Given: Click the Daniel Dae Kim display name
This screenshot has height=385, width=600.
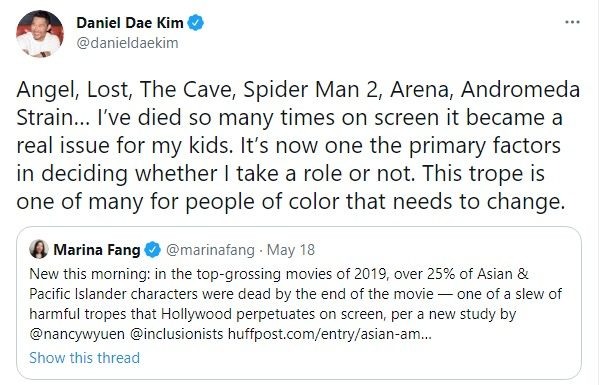Looking at the screenshot, I should (x=130, y=23).
